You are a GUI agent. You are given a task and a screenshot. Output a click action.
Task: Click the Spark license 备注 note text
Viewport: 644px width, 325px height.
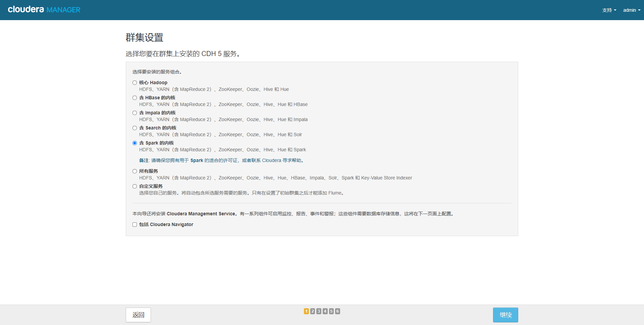pos(222,160)
